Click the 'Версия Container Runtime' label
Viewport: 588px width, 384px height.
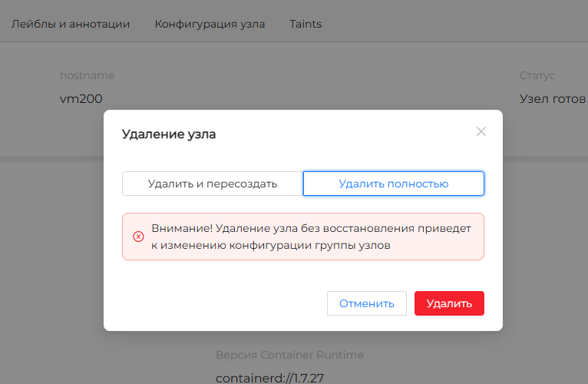click(x=289, y=355)
